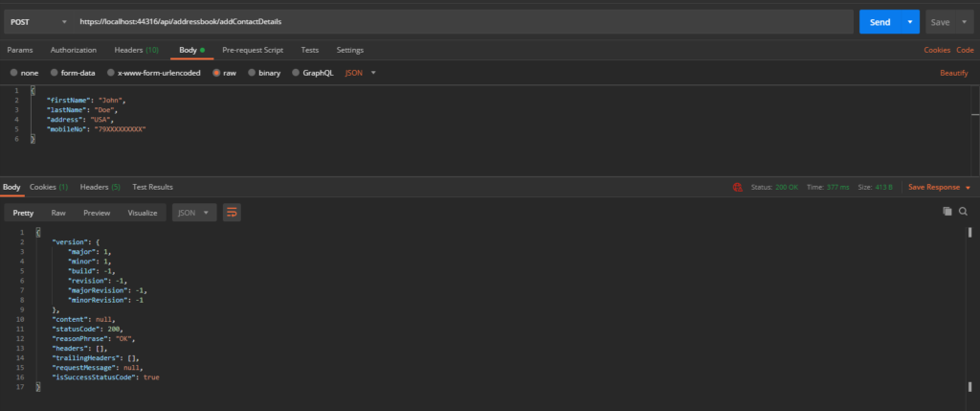Select the form-data radio button
The width and height of the screenshot is (980, 411).
54,73
